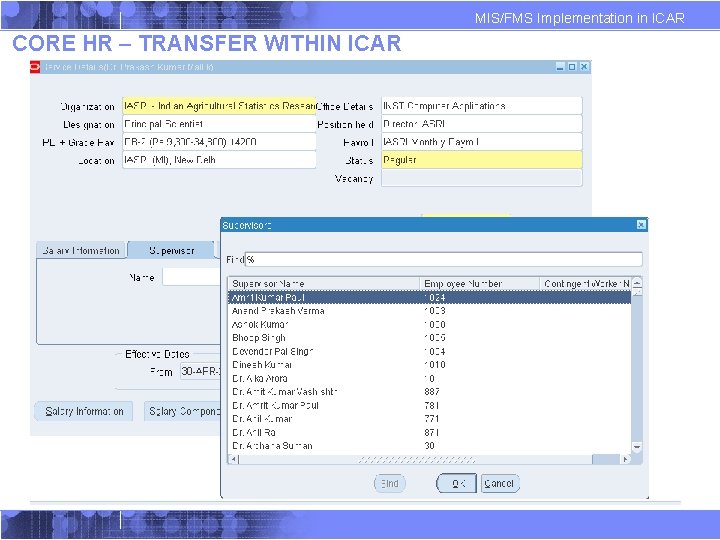Click the Payroll field
Viewport: 720px width, 540px height.
482,142
